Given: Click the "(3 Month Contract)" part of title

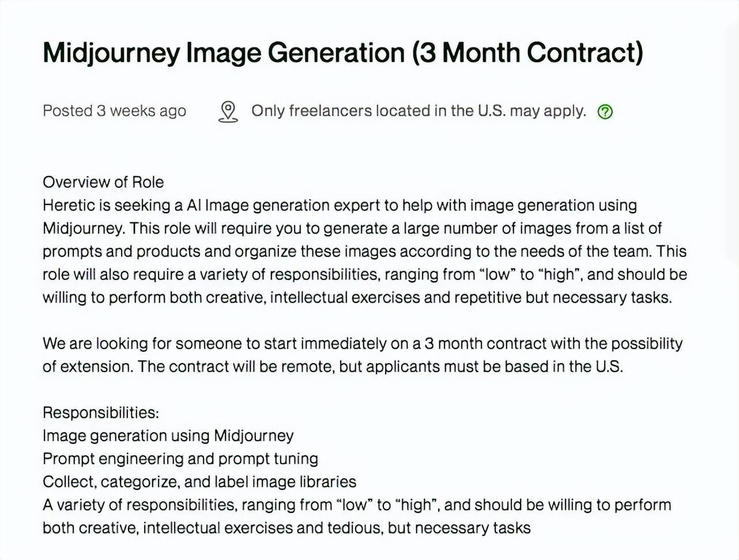Looking at the screenshot, I should (527, 52).
